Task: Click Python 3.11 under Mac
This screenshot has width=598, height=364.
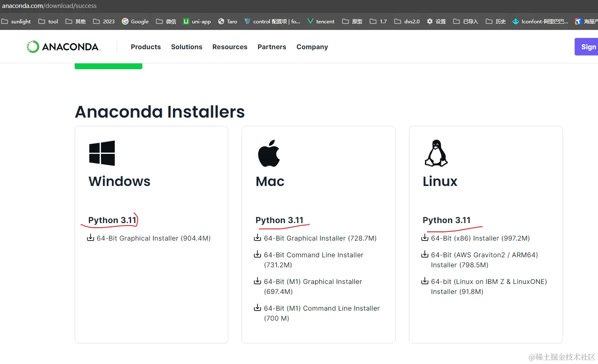Action: (279, 220)
